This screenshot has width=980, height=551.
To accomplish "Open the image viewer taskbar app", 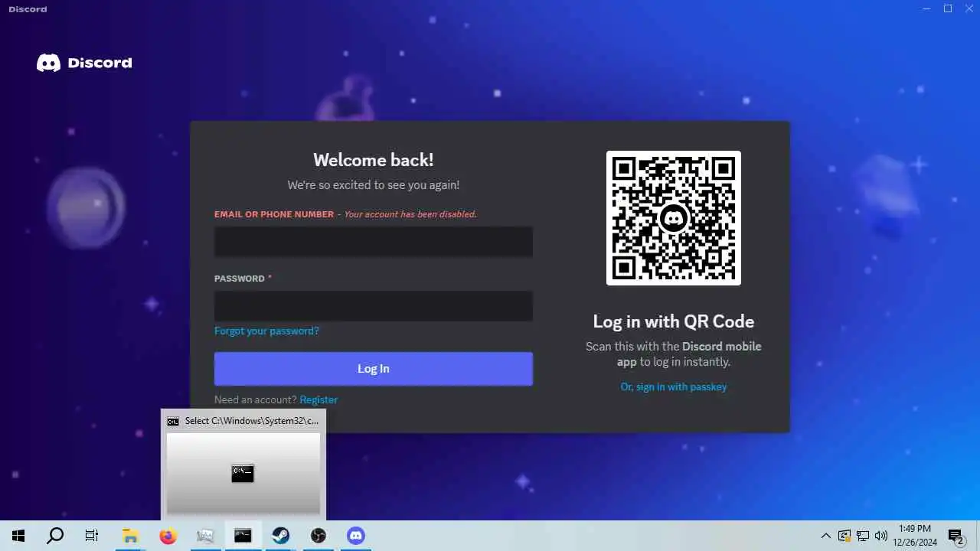I will coord(205,536).
